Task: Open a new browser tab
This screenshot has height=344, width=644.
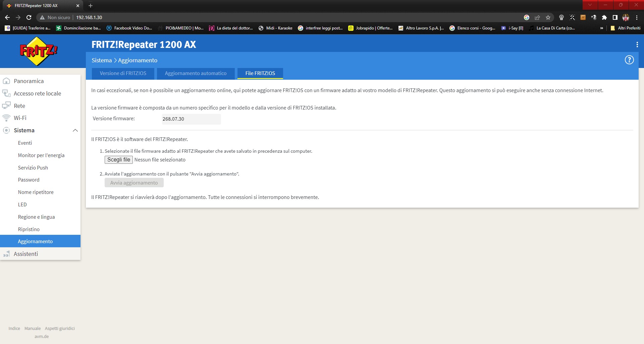Action: (91, 6)
